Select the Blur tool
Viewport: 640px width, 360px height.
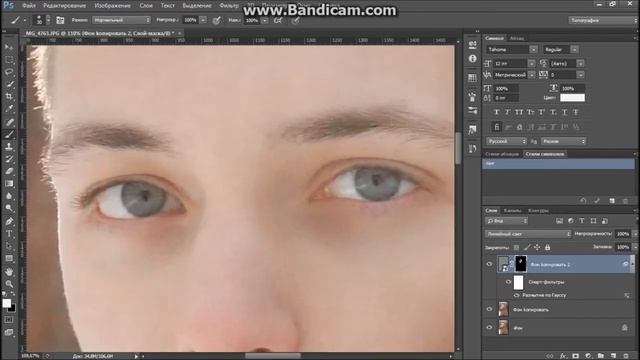pyautogui.click(x=9, y=196)
